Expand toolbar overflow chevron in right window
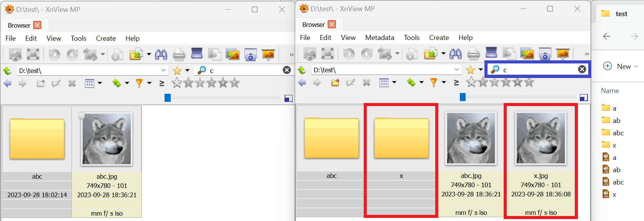The width and height of the screenshot is (644, 221). (587, 54)
